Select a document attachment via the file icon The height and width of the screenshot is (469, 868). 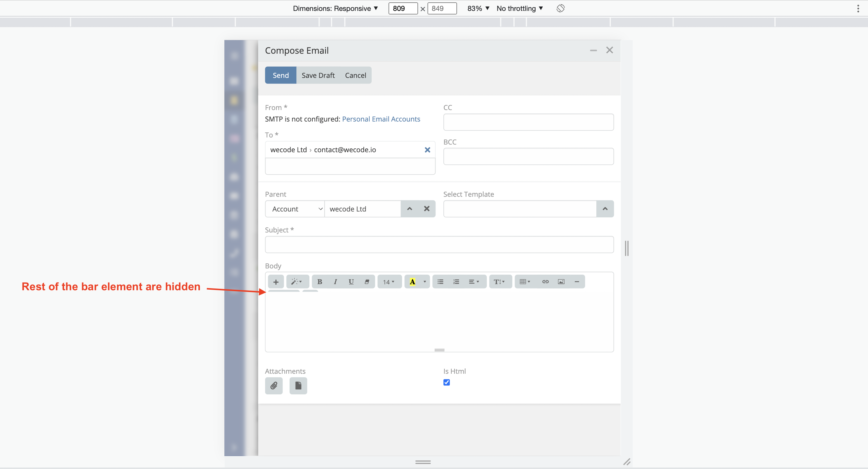(298, 386)
